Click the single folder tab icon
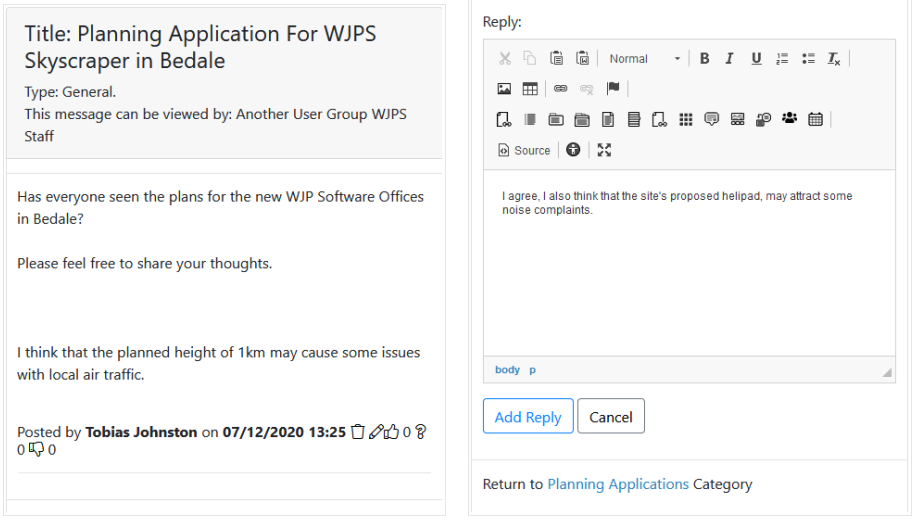The height and width of the screenshot is (524, 922). click(556, 120)
